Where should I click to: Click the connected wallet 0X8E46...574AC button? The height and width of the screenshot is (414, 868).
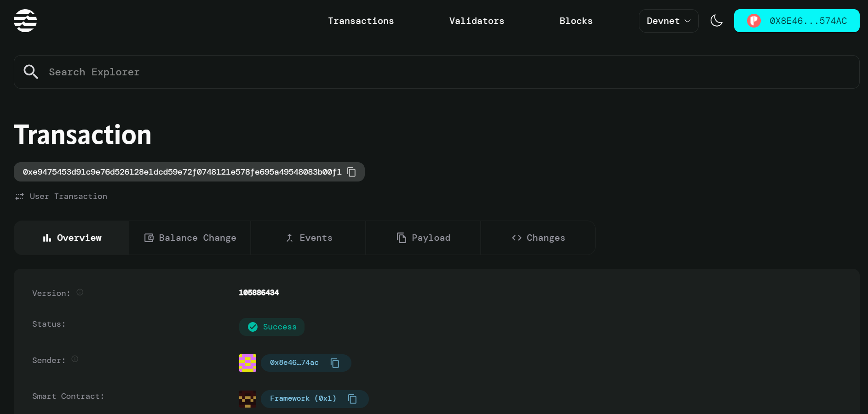(x=797, y=21)
